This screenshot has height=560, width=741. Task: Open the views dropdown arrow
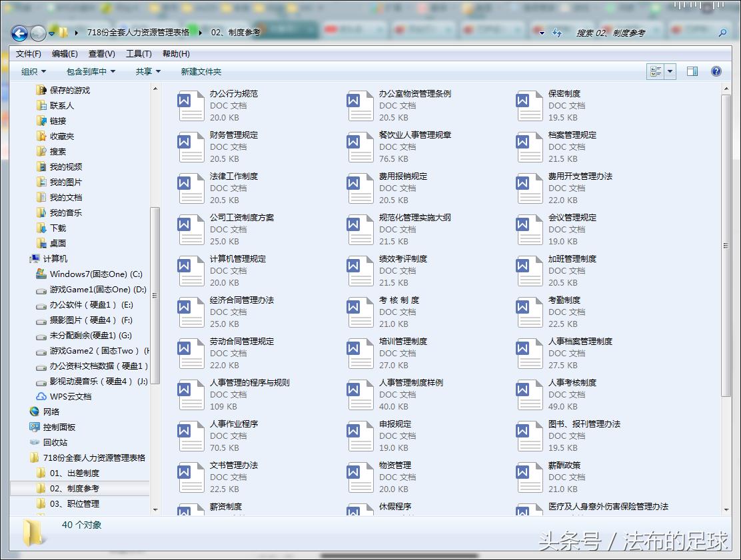coord(670,71)
